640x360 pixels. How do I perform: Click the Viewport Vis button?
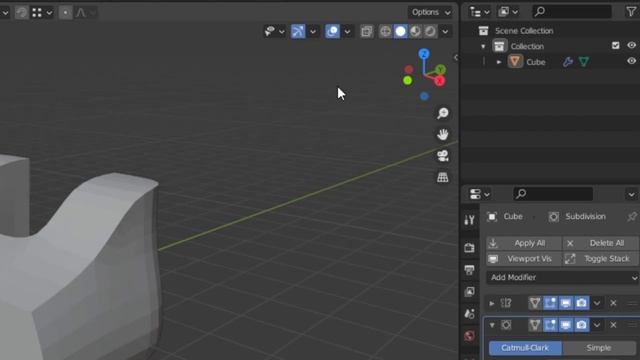(x=524, y=259)
